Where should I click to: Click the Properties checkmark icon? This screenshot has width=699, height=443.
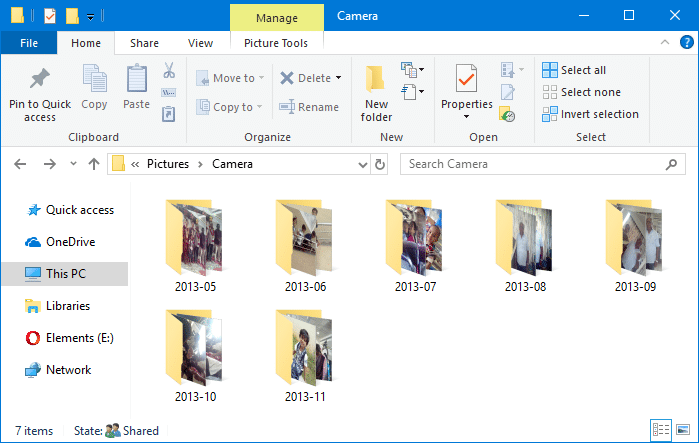(466, 78)
